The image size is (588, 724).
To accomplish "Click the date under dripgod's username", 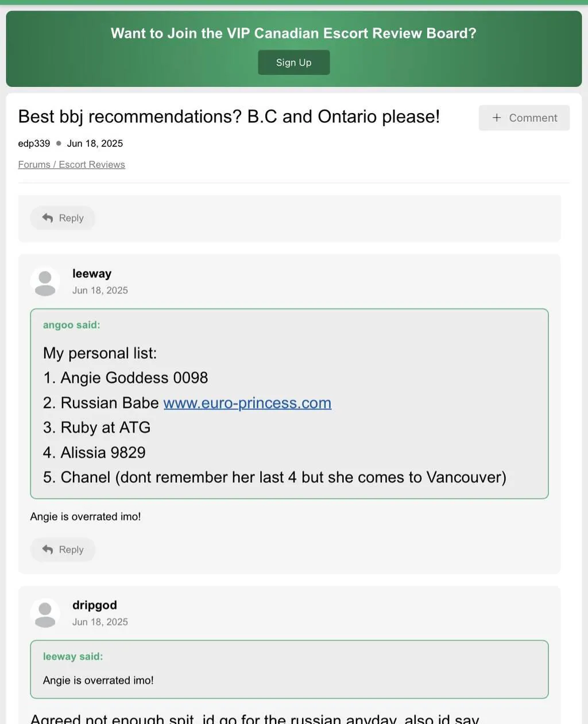I will (100, 622).
